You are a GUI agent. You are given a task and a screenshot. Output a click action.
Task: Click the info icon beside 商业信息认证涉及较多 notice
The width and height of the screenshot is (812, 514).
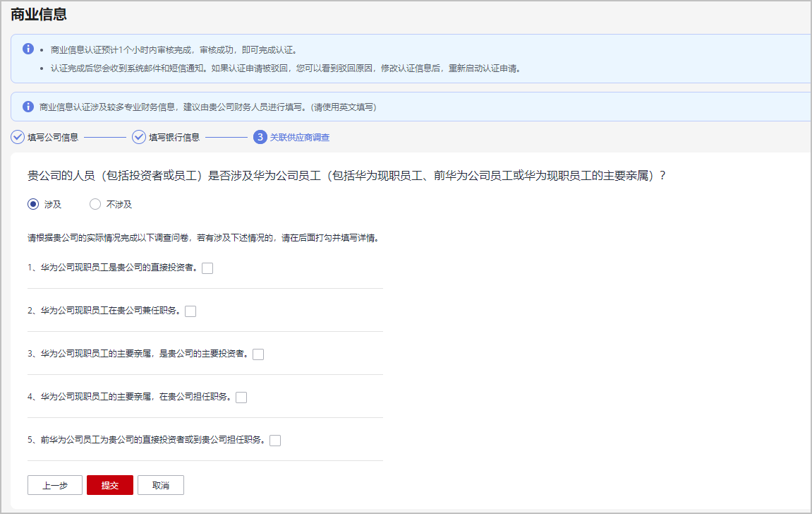[x=28, y=106]
